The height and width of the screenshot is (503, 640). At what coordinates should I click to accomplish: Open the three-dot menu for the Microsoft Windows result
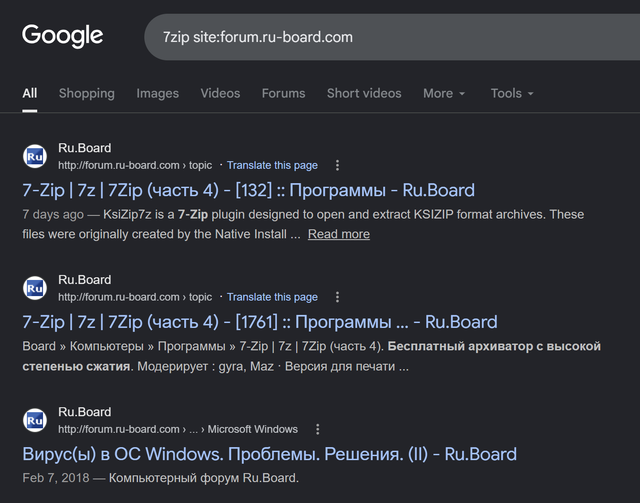click(x=318, y=429)
